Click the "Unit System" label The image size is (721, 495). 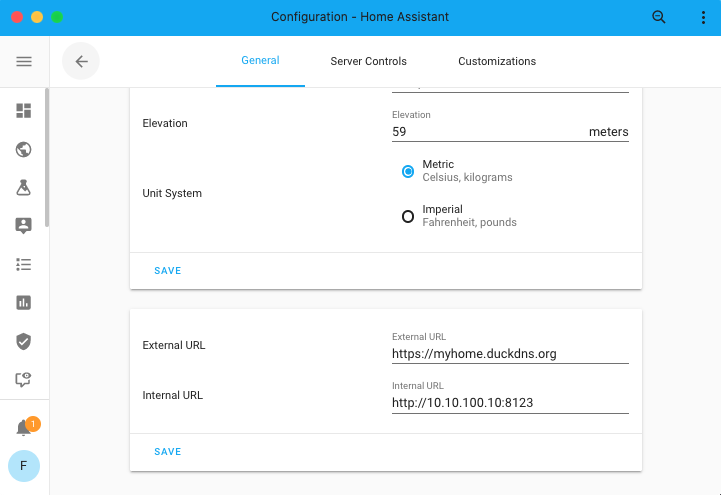click(172, 193)
